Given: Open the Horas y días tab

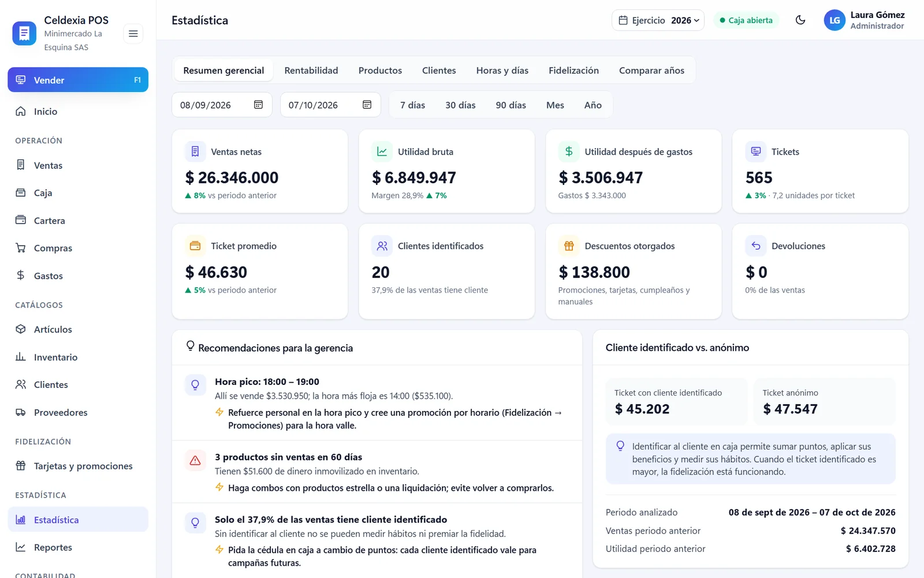Looking at the screenshot, I should pyautogui.click(x=502, y=71).
